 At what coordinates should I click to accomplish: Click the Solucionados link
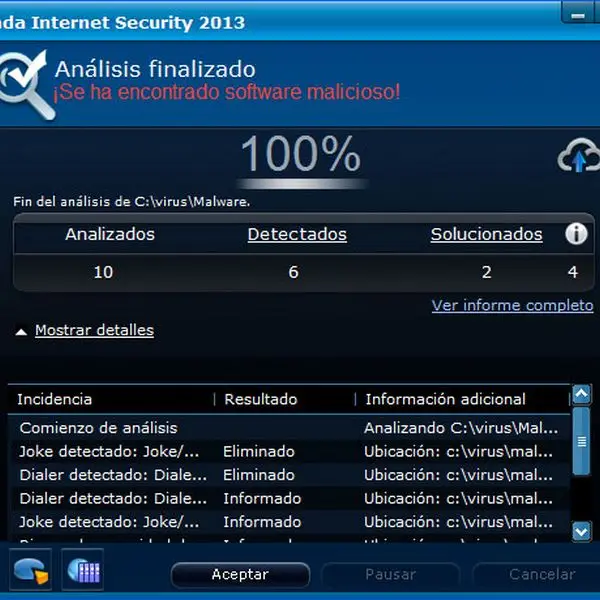486,234
